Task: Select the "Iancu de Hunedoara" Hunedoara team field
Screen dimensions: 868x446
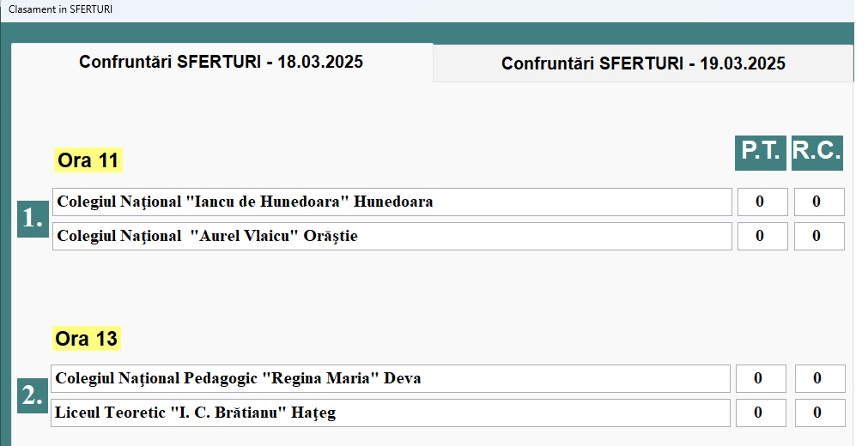Action: tap(392, 202)
